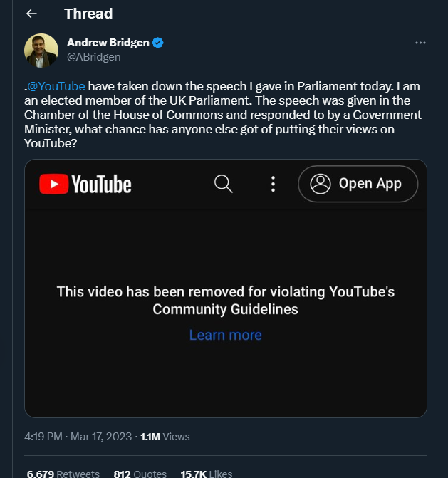This screenshot has height=478, width=448.
Task: Click the back arrow icon
Action: (31, 14)
